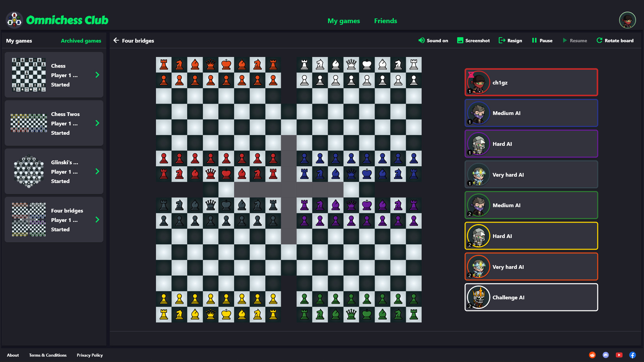Click the About link
644x362 pixels.
[12, 355]
